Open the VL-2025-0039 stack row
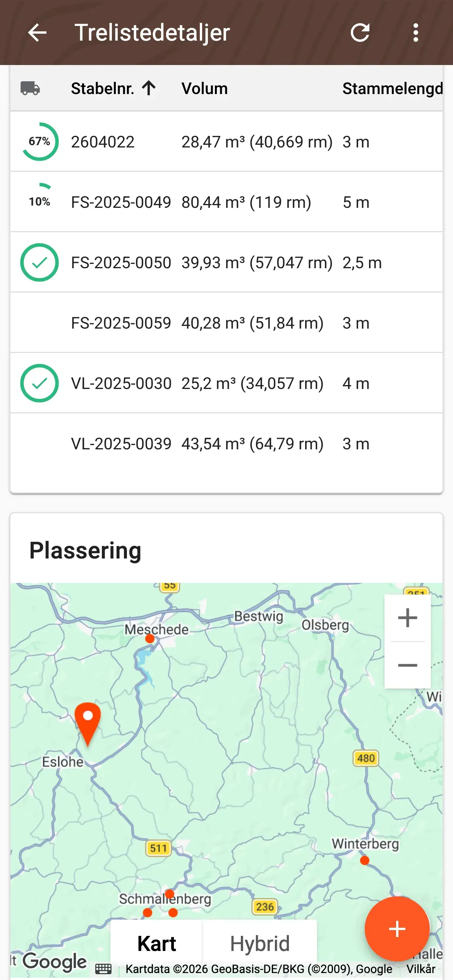Viewport: 453px width, 980px height. click(226, 444)
